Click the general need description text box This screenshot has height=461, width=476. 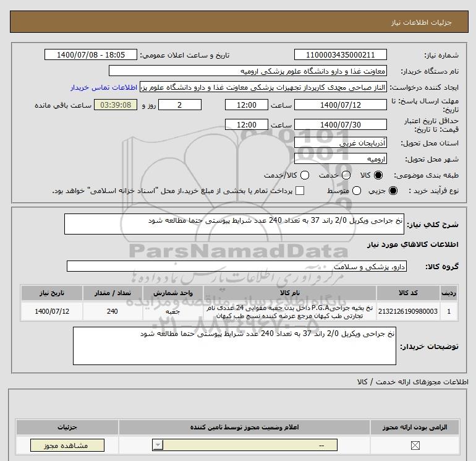pyautogui.click(x=234, y=224)
